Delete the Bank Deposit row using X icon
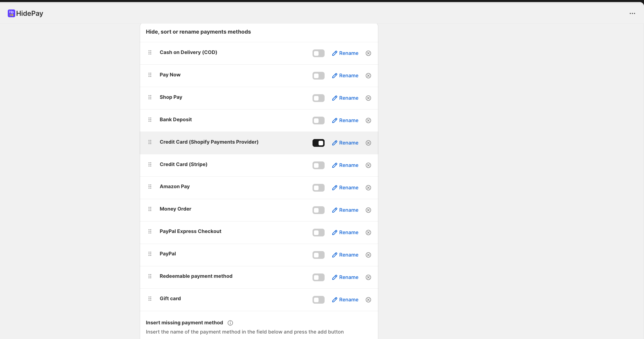 tap(368, 121)
